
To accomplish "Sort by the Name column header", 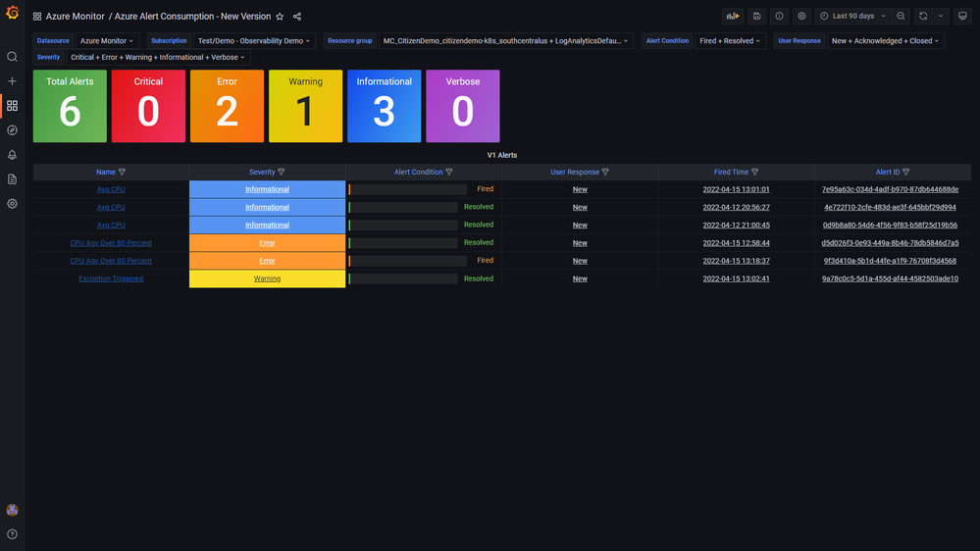I will pos(106,172).
